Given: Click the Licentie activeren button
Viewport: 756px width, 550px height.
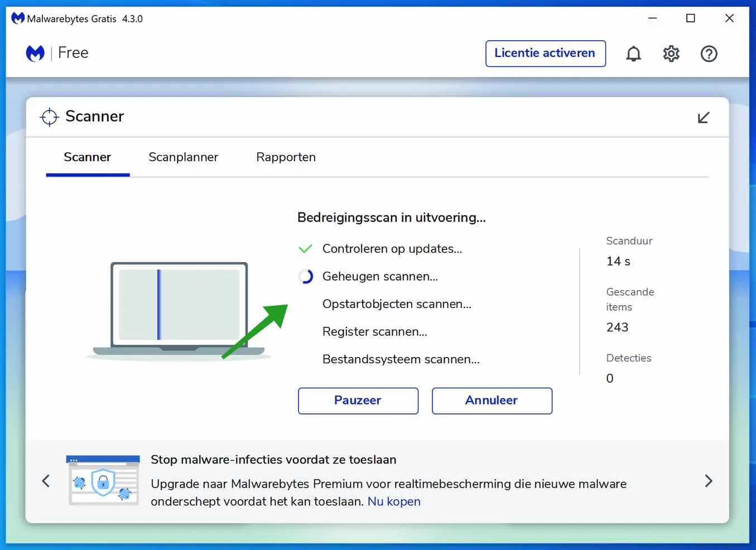Looking at the screenshot, I should tap(545, 54).
